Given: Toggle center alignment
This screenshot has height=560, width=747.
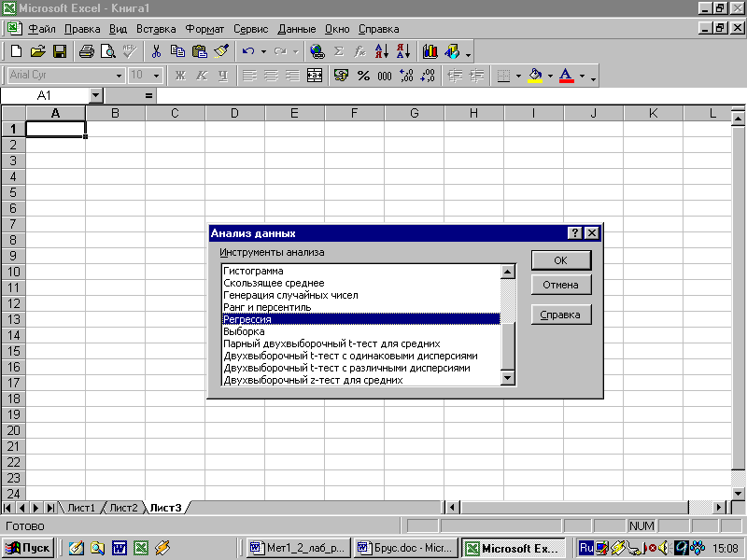Looking at the screenshot, I should [271, 76].
